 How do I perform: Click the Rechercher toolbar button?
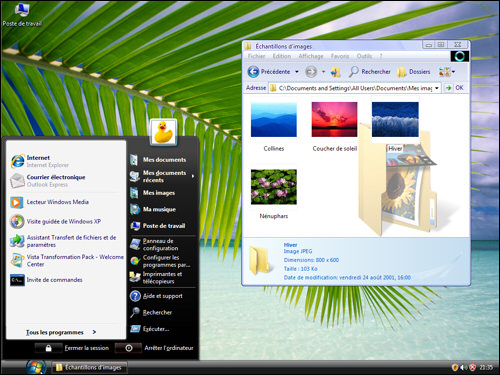tap(369, 72)
